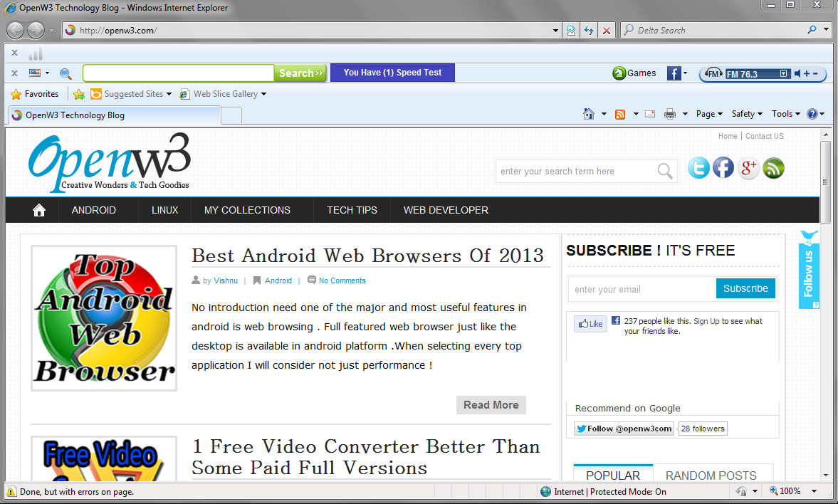The height and width of the screenshot is (504, 838).
Task: Open Compatibility View page icon in address bar
Action: [571, 31]
